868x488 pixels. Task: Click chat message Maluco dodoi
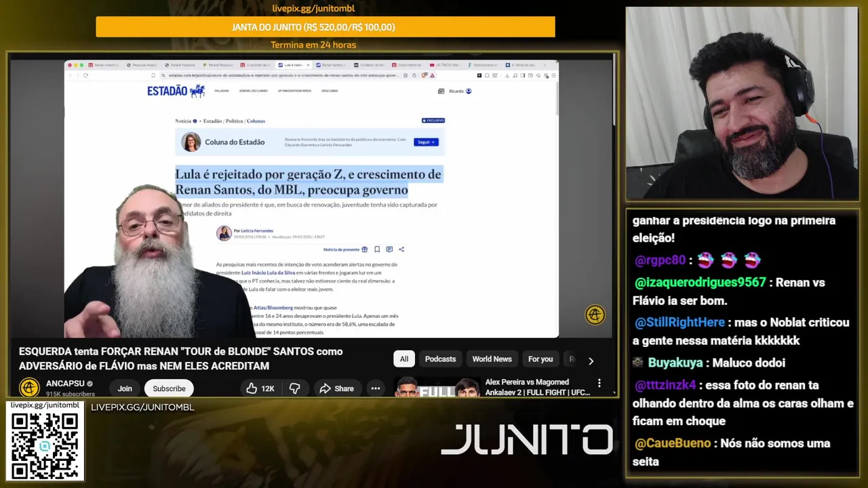[749, 363]
